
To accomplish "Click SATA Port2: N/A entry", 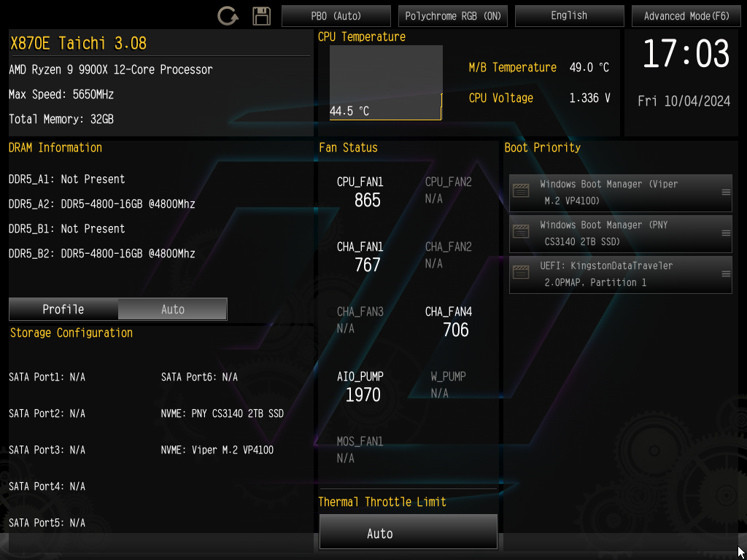I will [x=47, y=413].
